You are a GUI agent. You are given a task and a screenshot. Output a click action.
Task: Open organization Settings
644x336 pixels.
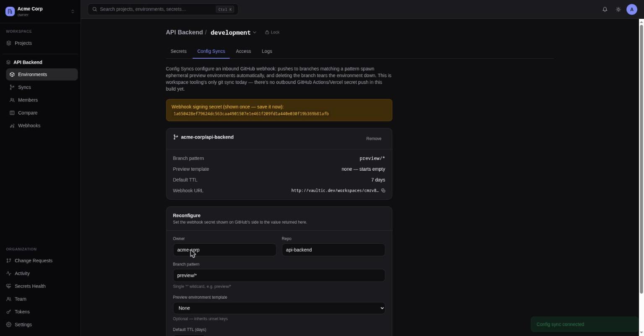(40, 325)
